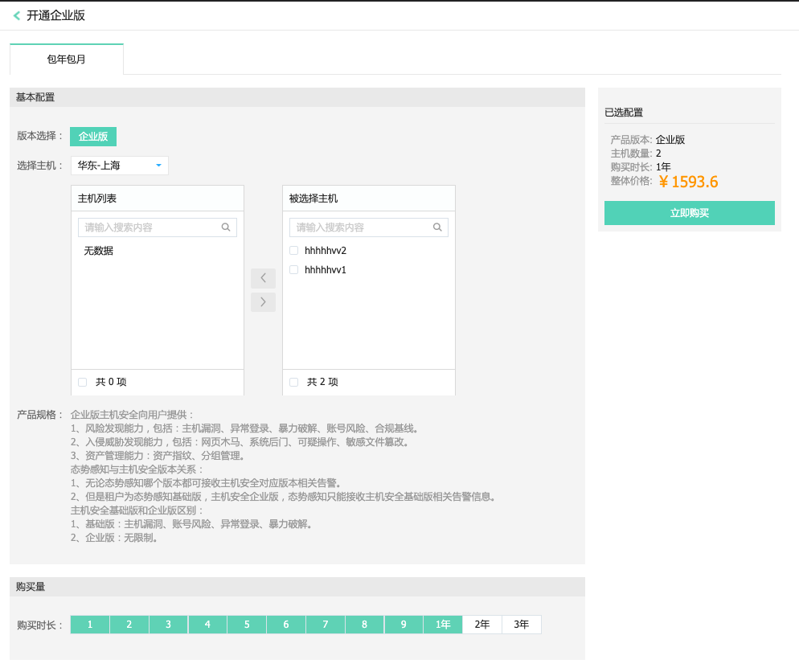Select the 企业版 version option
799x672 pixels.
93,137
